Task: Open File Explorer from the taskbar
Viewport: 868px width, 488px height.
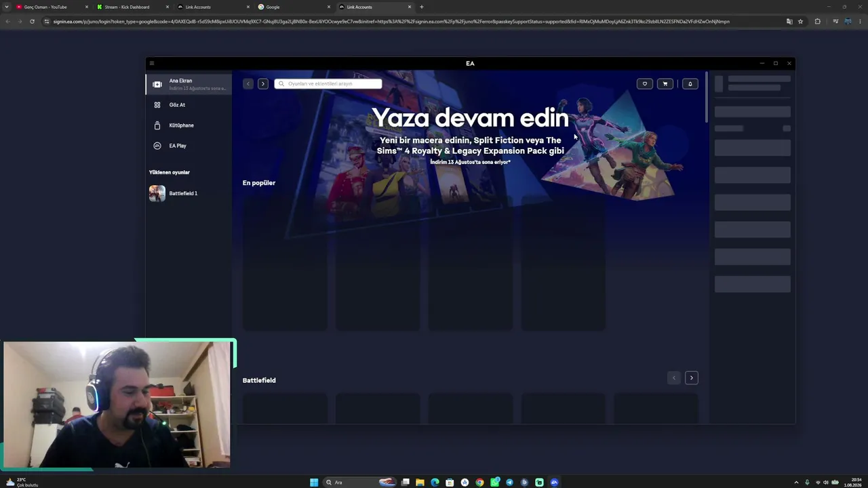Action: [x=420, y=483]
